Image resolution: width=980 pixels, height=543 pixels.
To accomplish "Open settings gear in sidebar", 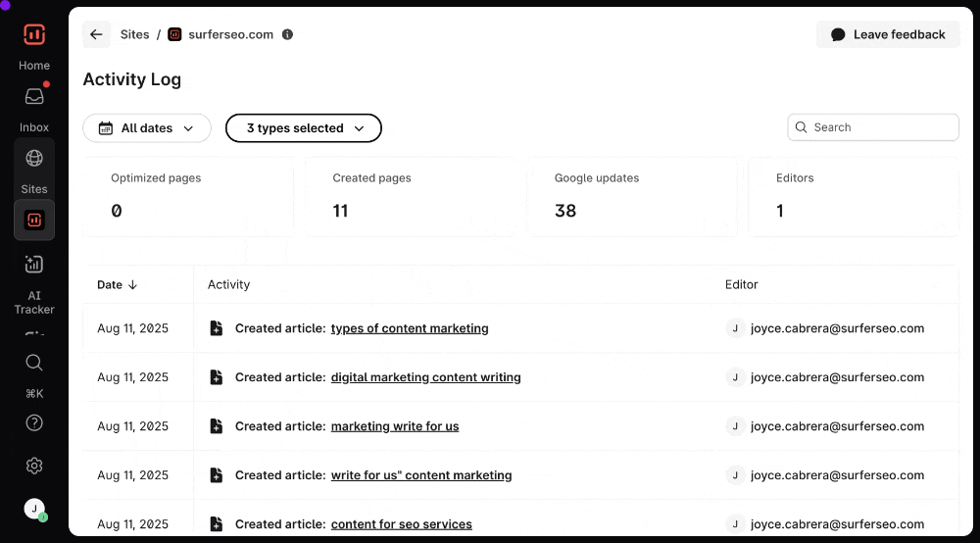I will (x=34, y=466).
